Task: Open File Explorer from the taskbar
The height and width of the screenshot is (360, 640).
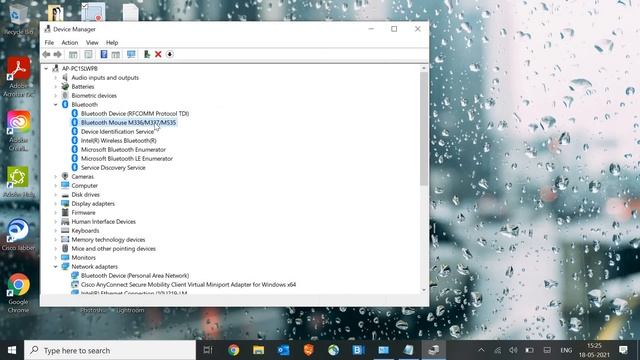Action: pos(258,350)
